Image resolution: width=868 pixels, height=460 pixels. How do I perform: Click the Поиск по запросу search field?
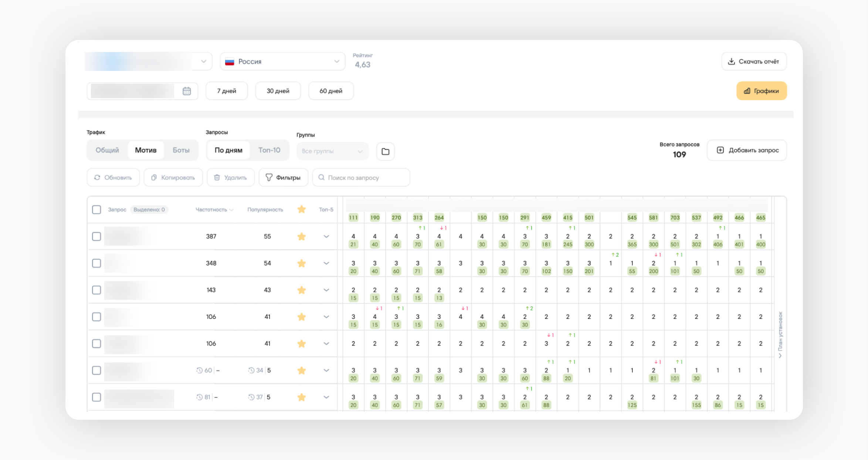[361, 178]
